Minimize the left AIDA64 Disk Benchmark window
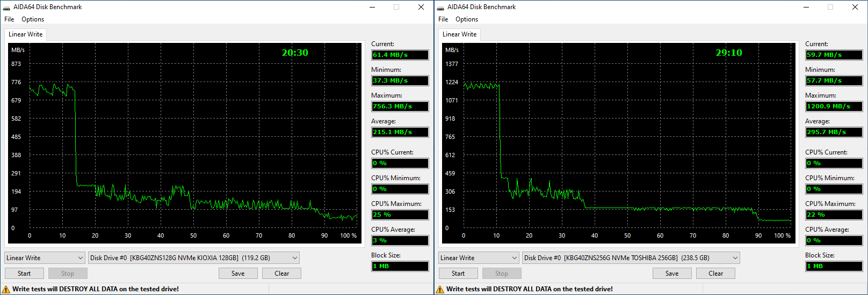 [x=372, y=7]
